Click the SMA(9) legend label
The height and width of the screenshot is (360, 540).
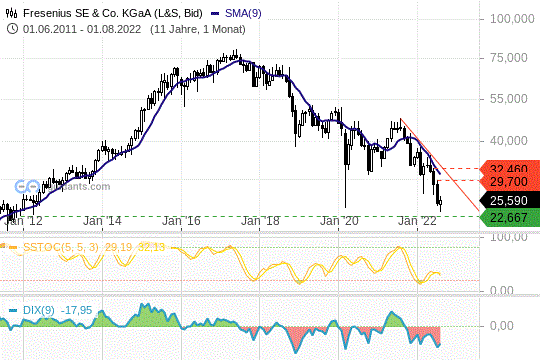click(x=243, y=13)
